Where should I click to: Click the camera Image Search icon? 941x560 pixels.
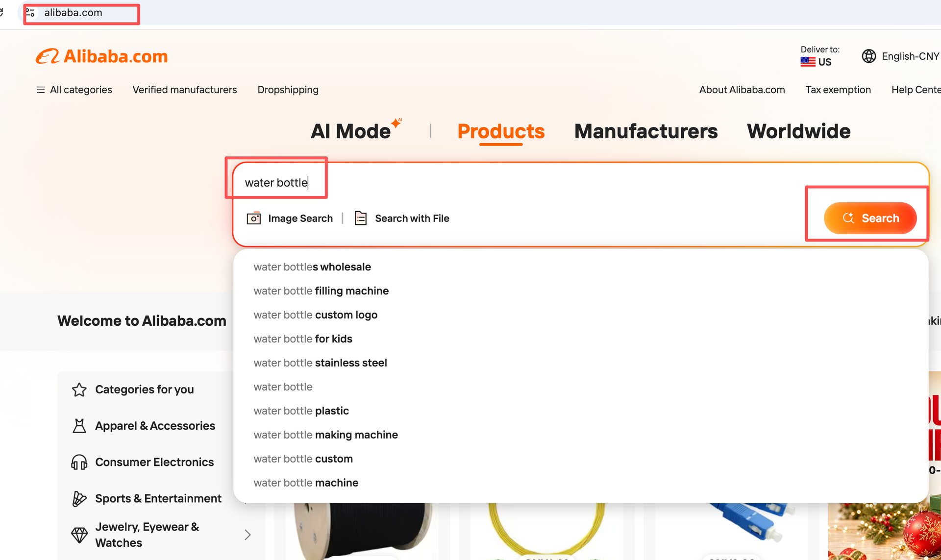click(x=253, y=218)
